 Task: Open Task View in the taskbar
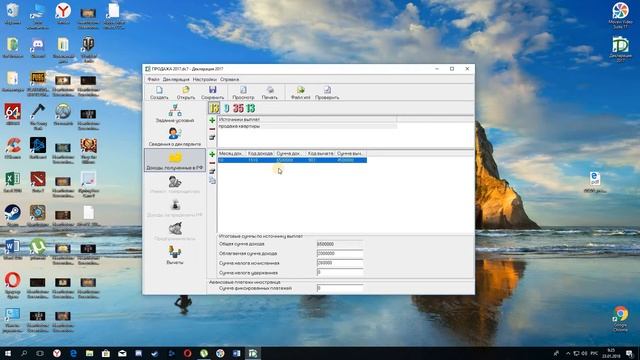click(40, 353)
